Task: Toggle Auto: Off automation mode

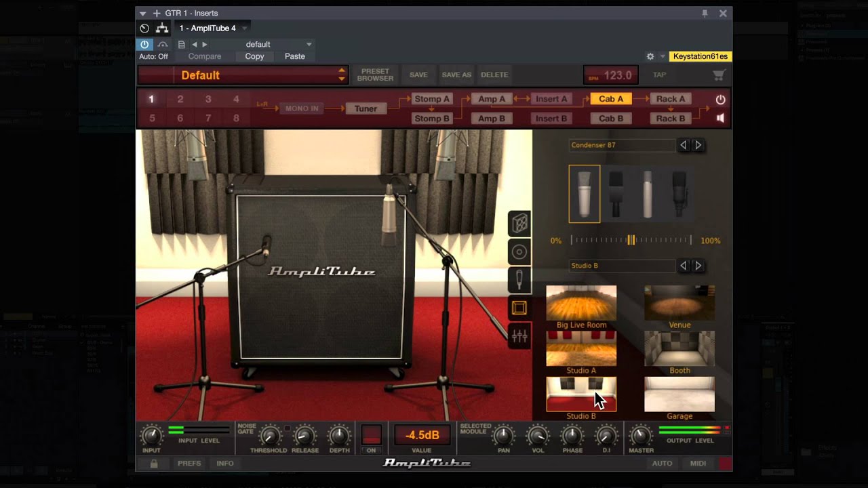Action: pos(153,56)
